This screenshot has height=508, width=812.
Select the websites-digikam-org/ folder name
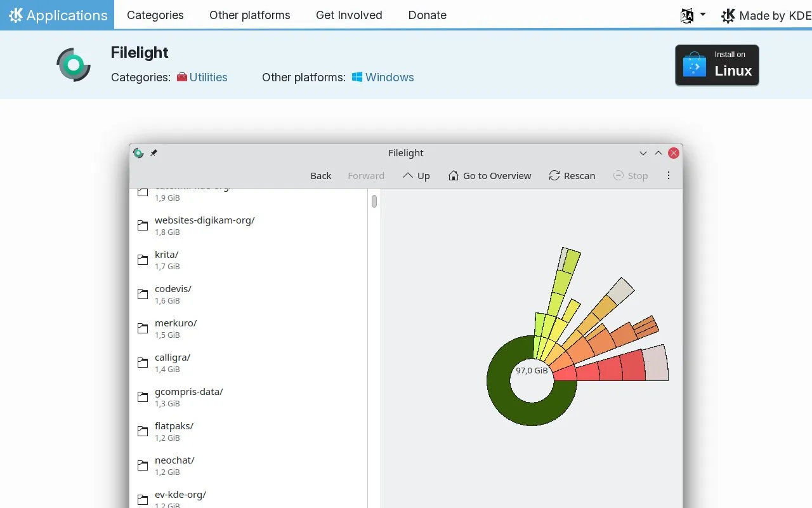[x=204, y=220]
